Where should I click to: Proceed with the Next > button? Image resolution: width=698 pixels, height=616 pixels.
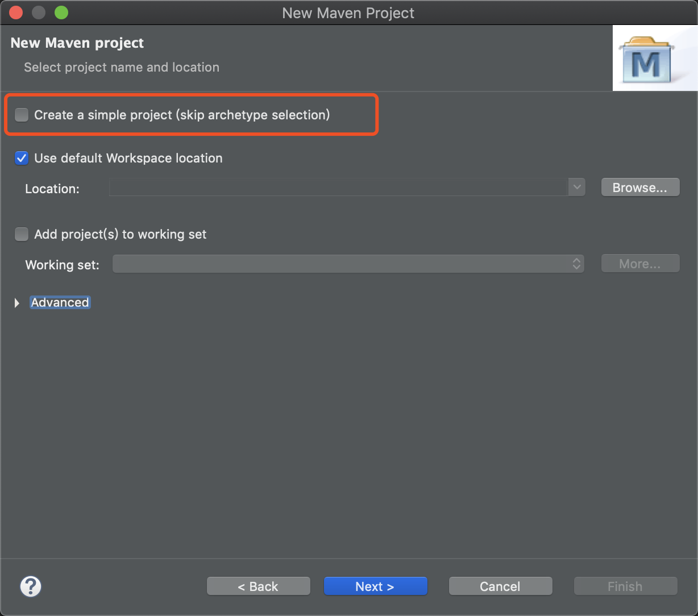[x=375, y=586]
